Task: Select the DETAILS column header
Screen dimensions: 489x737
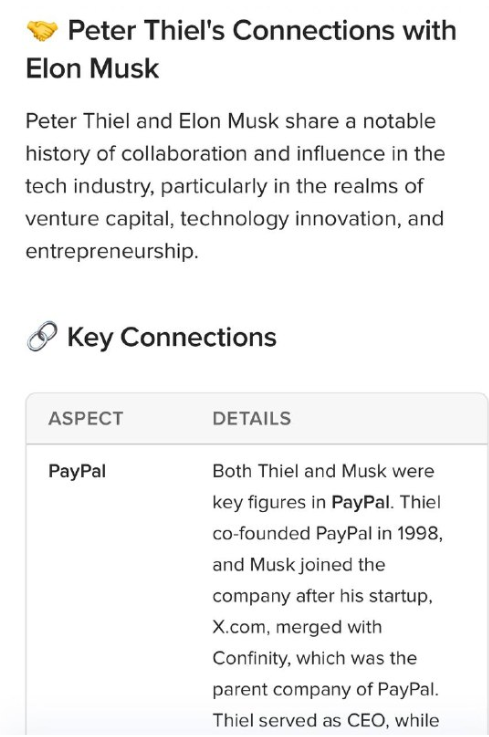Action: point(252,418)
